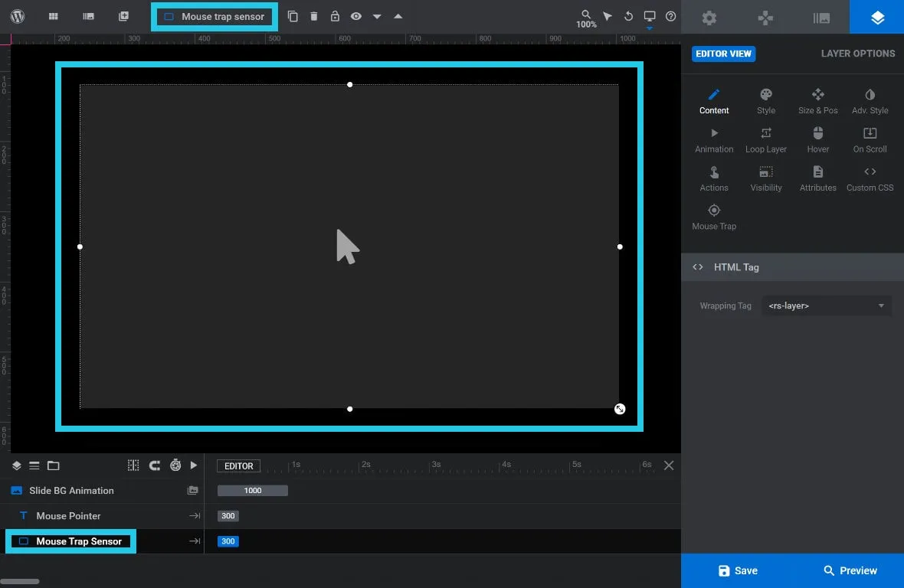Select the Mouse Pointer layer in the timeline
904x588 pixels.
pos(69,515)
